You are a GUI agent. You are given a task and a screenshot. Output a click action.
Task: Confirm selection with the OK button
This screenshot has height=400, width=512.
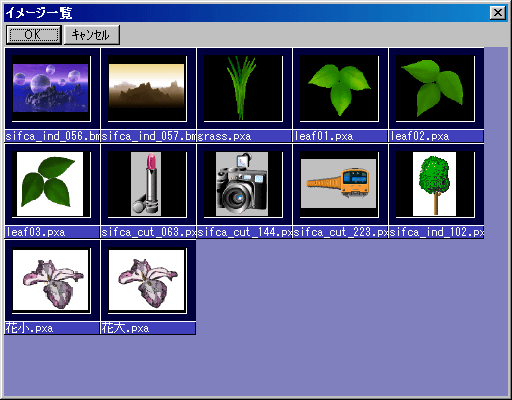(x=34, y=35)
